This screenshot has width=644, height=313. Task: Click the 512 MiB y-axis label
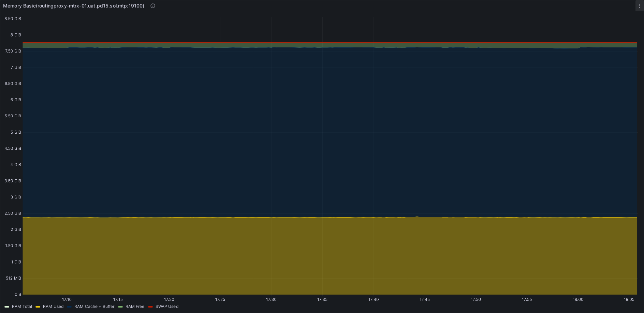point(14,278)
